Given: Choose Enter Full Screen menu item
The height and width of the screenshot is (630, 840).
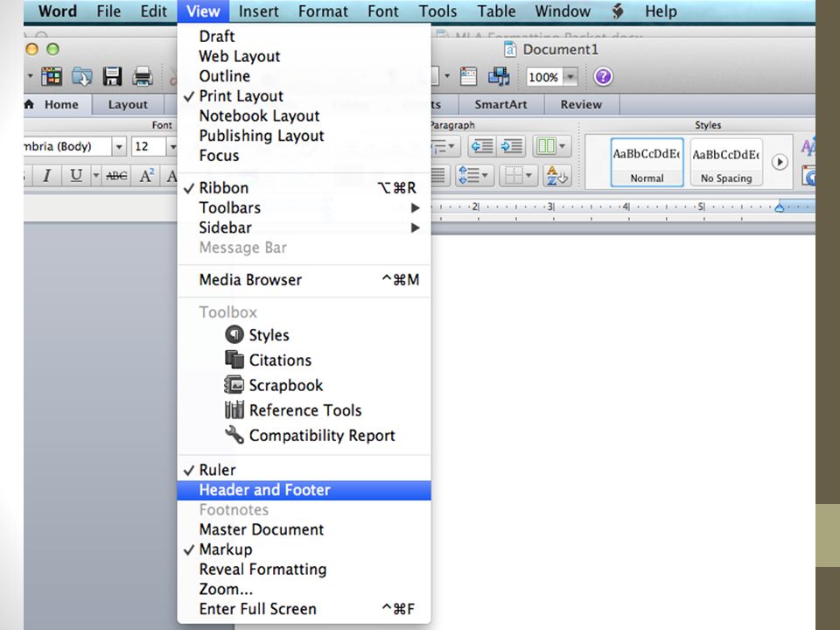Looking at the screenshot, I should tap(304, 609).
